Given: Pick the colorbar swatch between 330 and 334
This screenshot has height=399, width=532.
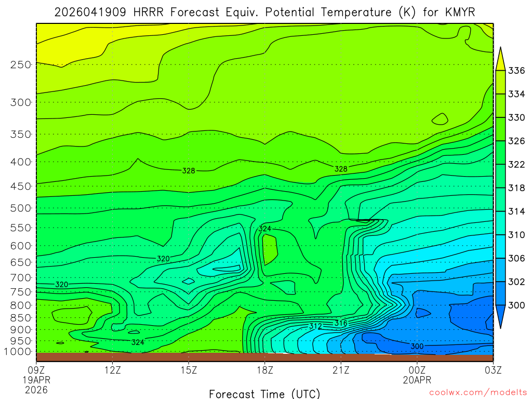Looking at the screenshot, I should [x=500, y=105].
